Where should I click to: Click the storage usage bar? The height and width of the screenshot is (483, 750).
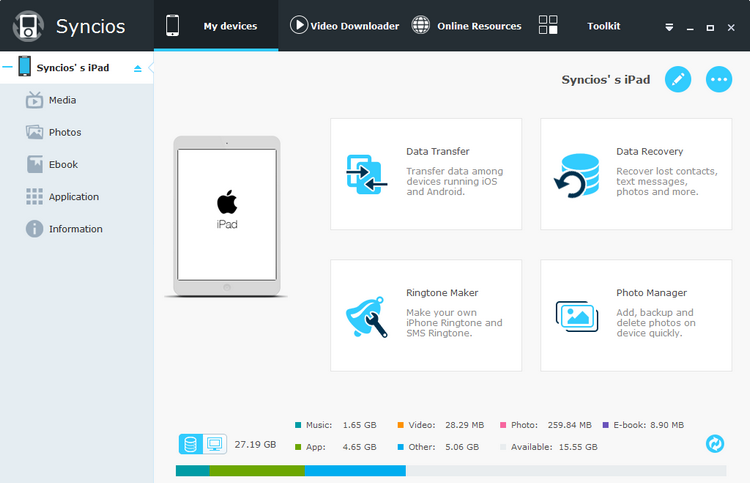(x=451, y=471)
